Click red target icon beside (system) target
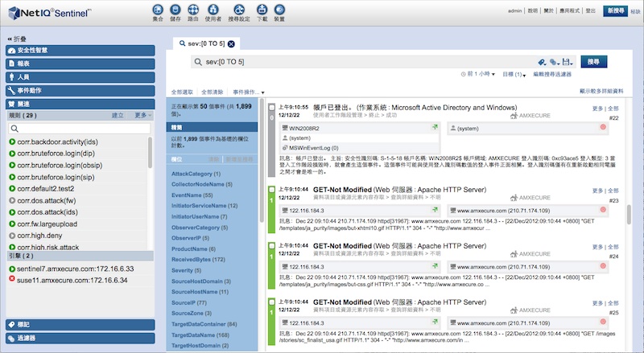This screenshot has width=644, height=353. [603, 127]
